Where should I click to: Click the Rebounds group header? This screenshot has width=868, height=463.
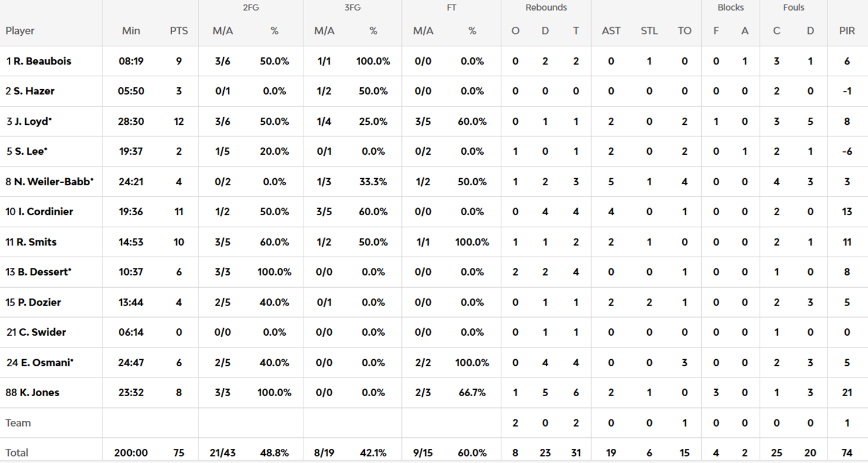point(546,8)
